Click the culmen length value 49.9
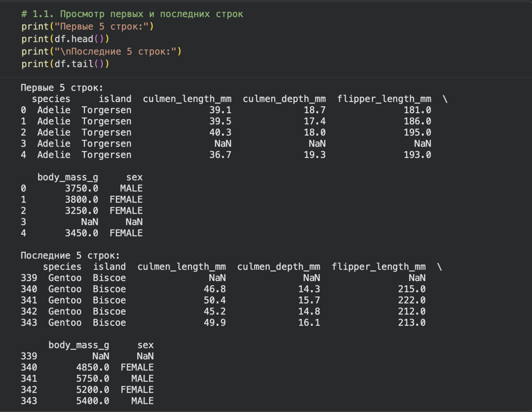This screenshot has width=532, height=412. (215, 322)
